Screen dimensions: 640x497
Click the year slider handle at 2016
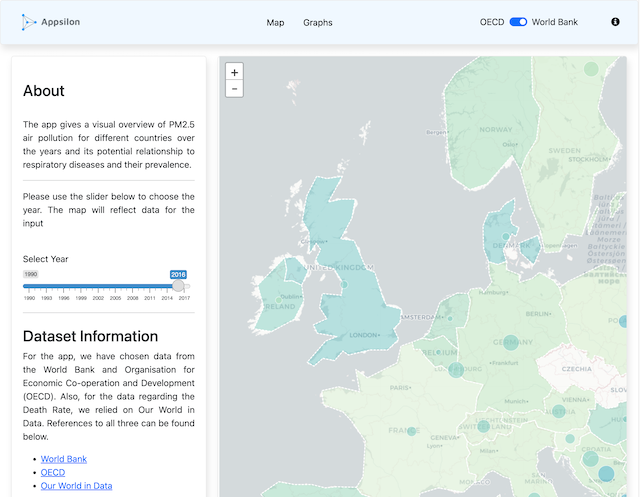point(178,286)
